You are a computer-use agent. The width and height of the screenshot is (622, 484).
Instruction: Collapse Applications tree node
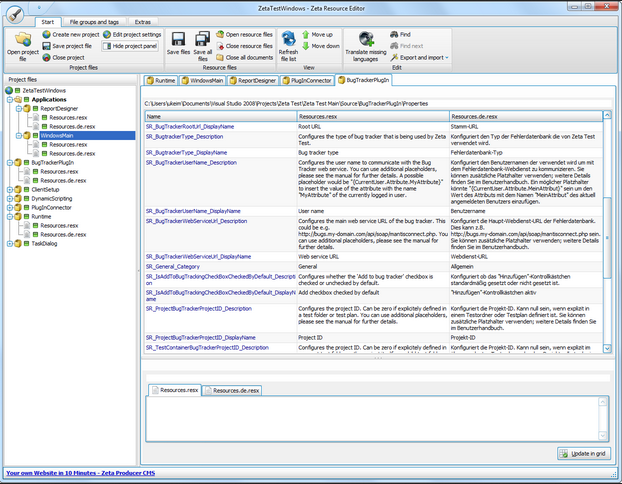(x=10, y=100)
